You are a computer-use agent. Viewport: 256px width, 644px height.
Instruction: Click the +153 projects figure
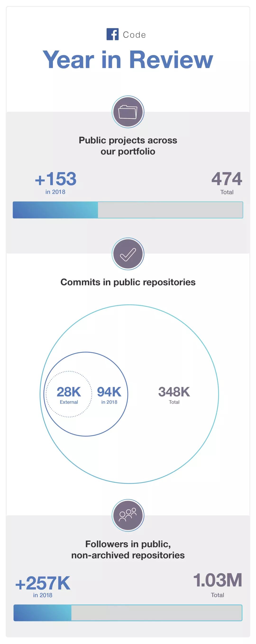click(x=56, y=179)
